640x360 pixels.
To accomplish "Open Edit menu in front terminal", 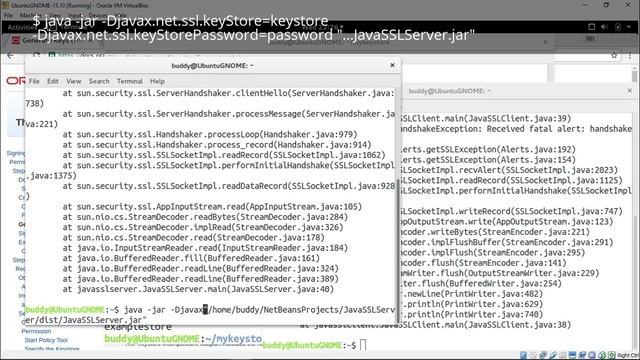I will tap(53, 81).
